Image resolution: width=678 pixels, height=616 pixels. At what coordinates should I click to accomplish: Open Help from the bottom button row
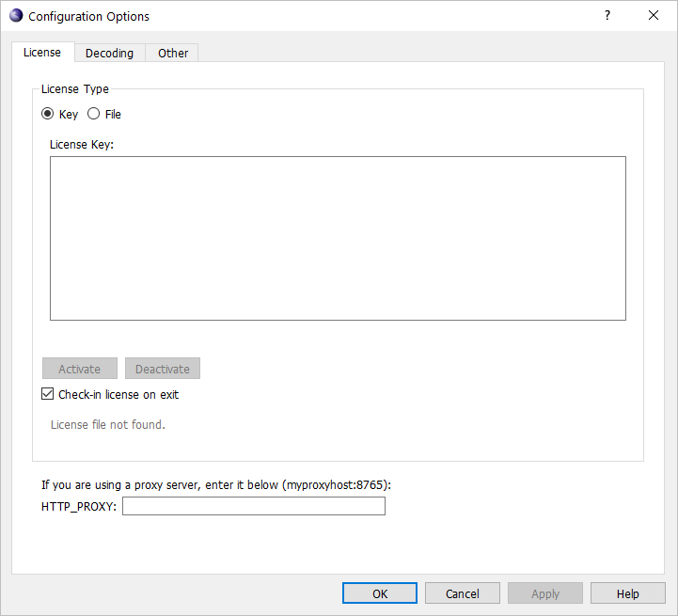point(628,593)
